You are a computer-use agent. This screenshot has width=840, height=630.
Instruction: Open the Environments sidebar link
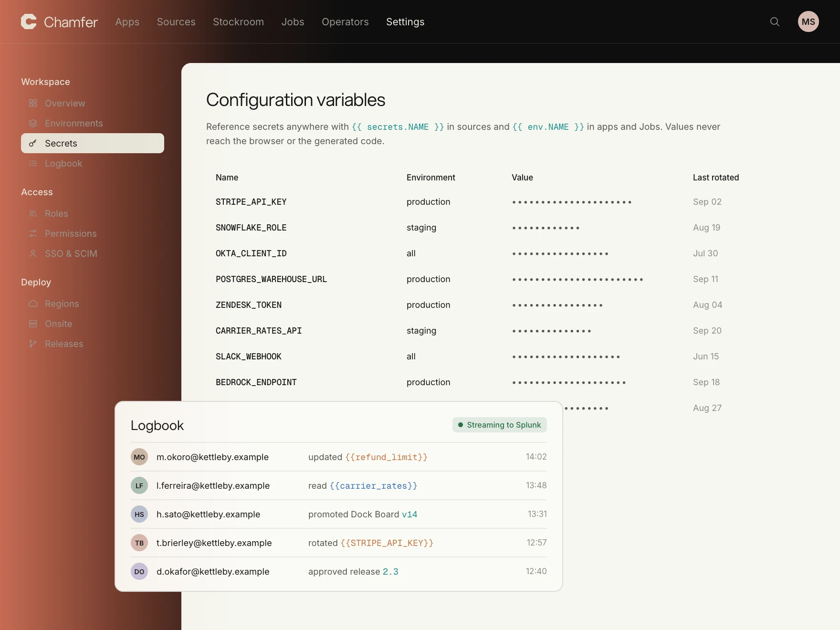tap(93, 123)
